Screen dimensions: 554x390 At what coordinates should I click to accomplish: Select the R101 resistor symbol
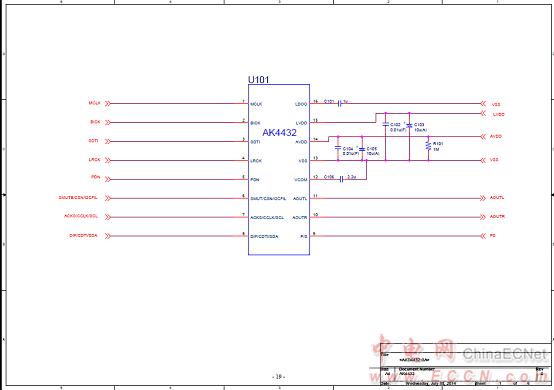point(428,146)
